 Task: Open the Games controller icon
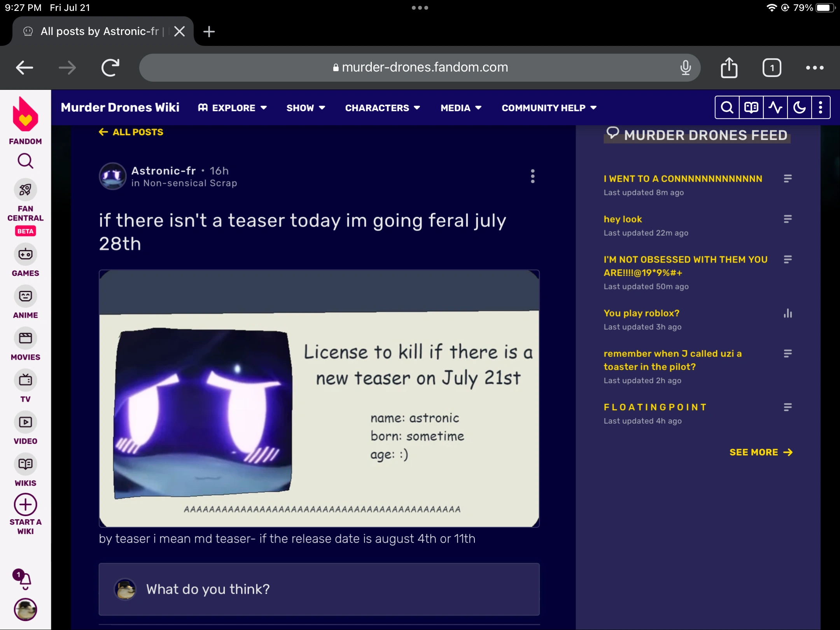(x=25, y=254)
